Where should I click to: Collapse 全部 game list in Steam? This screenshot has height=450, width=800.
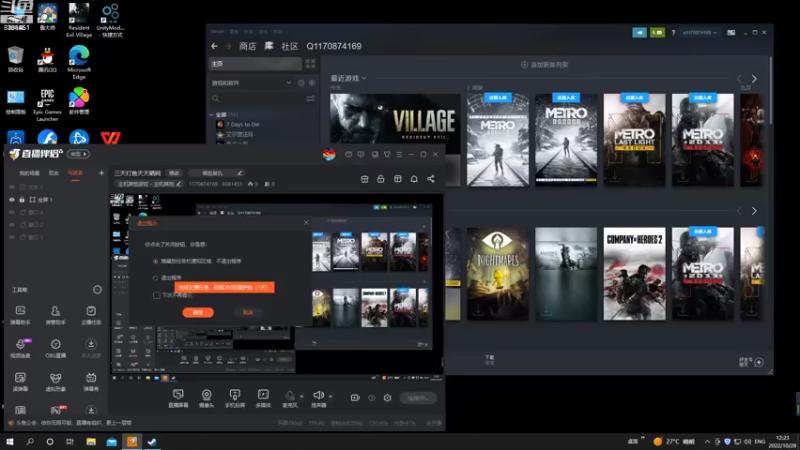click(212, 115)
